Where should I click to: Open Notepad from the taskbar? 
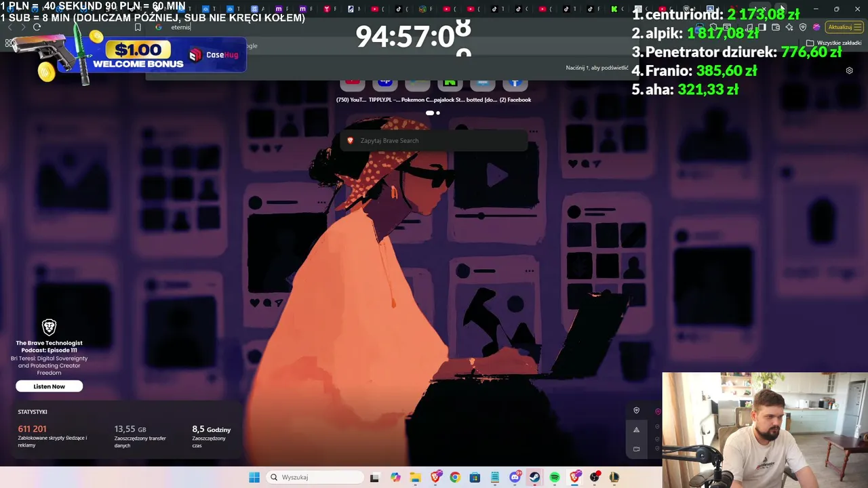(x=495, y=477)
